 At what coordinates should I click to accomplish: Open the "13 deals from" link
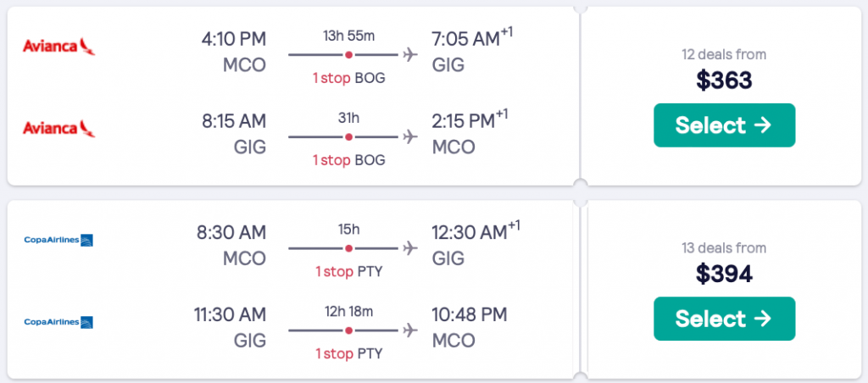[x=724, y=248]
